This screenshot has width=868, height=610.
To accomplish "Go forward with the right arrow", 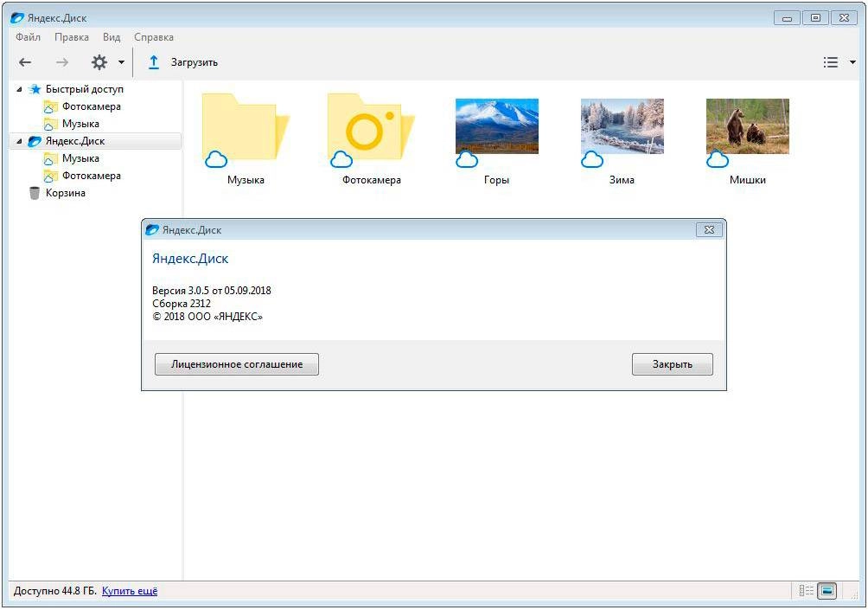I will click(x=62, y=62).
